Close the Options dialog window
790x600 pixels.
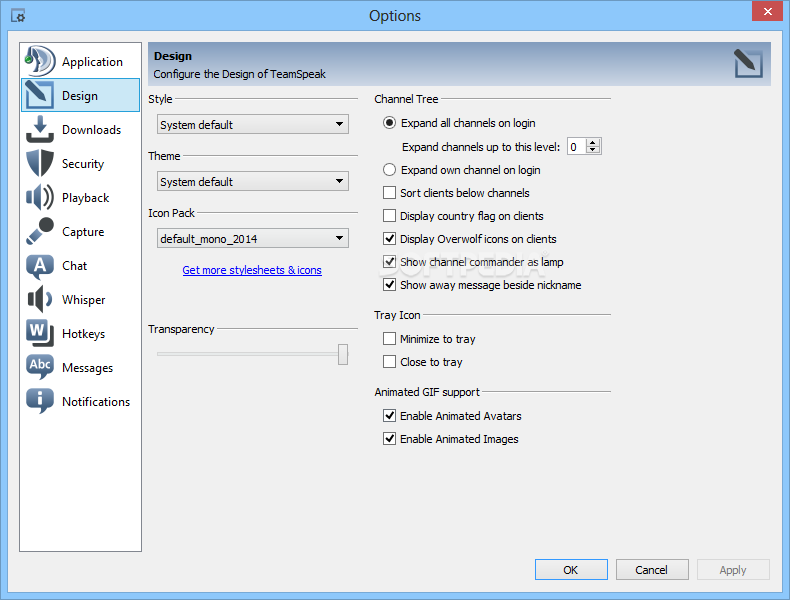tap(767, 11)
